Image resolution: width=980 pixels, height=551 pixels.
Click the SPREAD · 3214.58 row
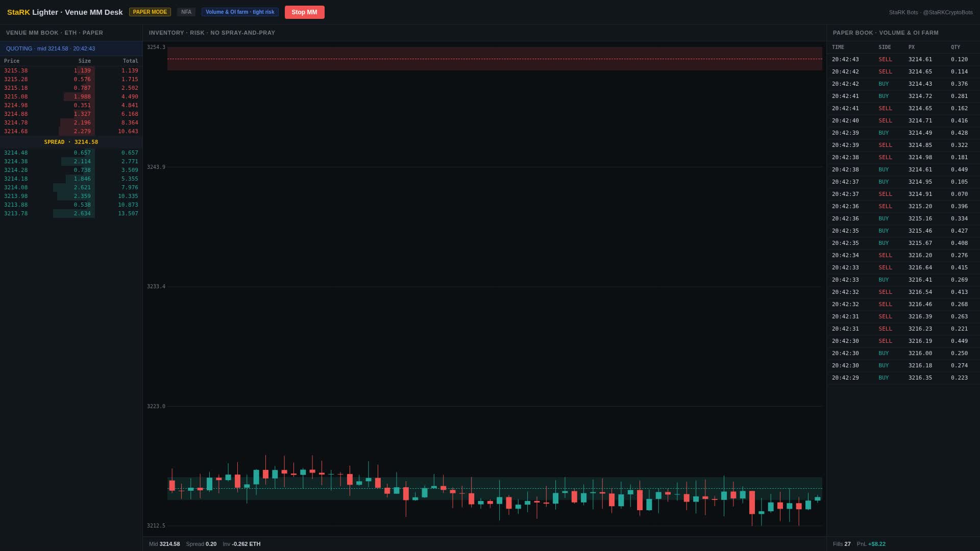tap(71, 142)
